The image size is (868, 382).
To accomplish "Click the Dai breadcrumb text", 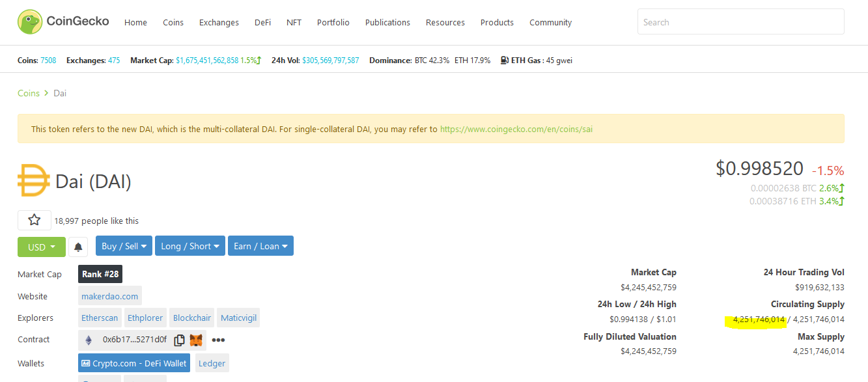I will tap(60, 93).
